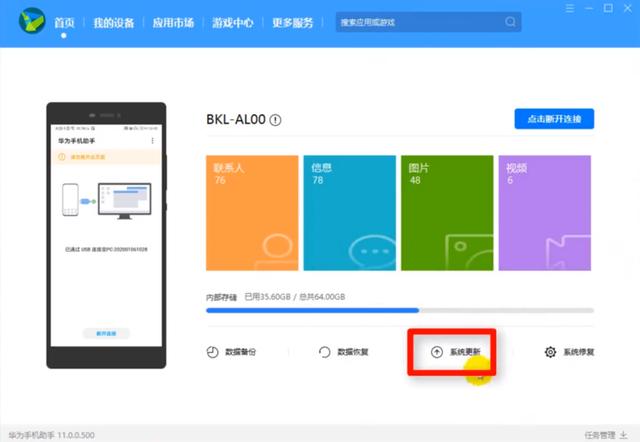Image resolution: width=640 pixels, height=442 pixels.
Task: Click the BKL-AL00 device name
Action: (x=236, y=120)
